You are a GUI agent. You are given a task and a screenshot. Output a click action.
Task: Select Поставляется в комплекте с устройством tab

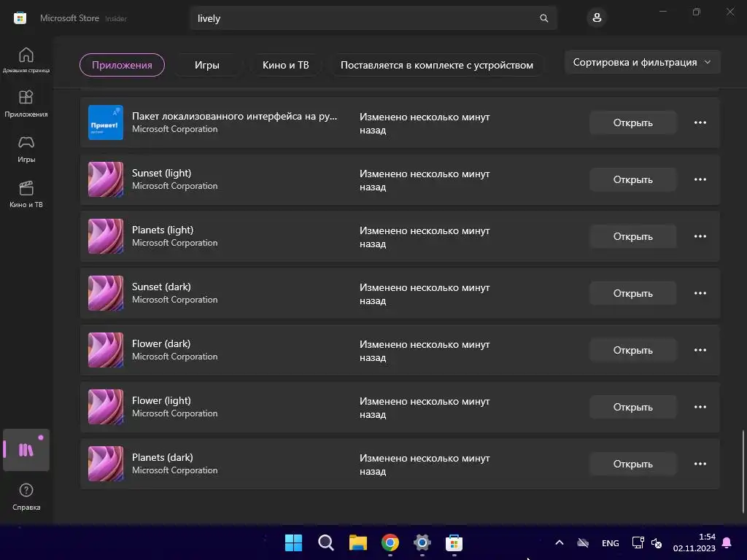point(437,65)
